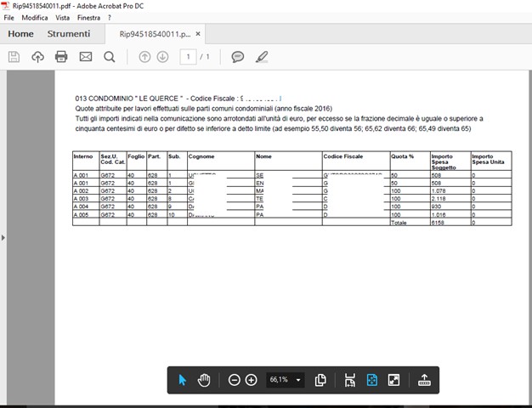
Task: Send file by email envelope icon
Action: 86,57
